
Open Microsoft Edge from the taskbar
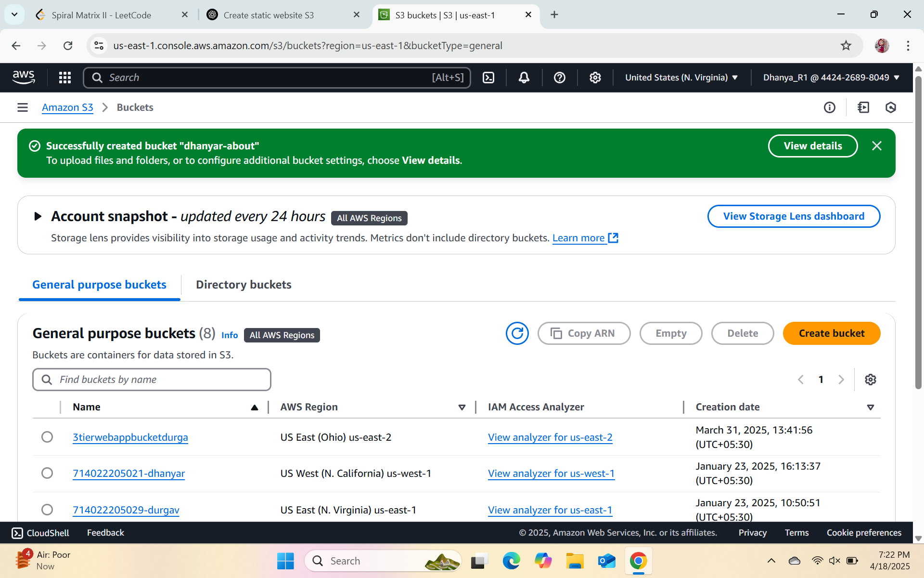pos(511,561)
